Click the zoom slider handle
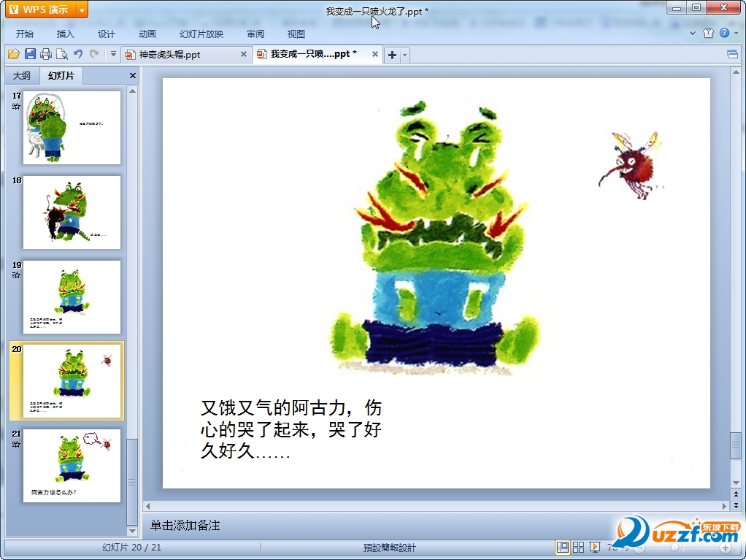Image resolution: width=746 pixels, height=560 pixels. point(674,548)
